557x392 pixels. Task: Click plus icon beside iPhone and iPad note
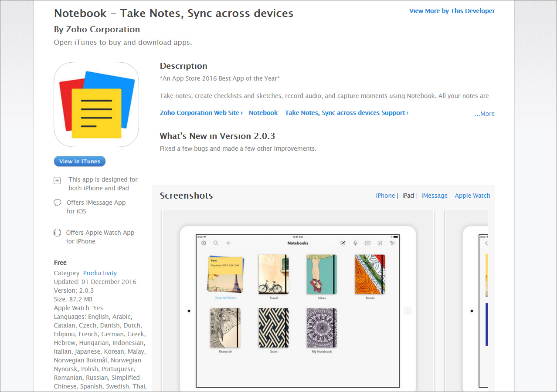click(x=57, y=180)
